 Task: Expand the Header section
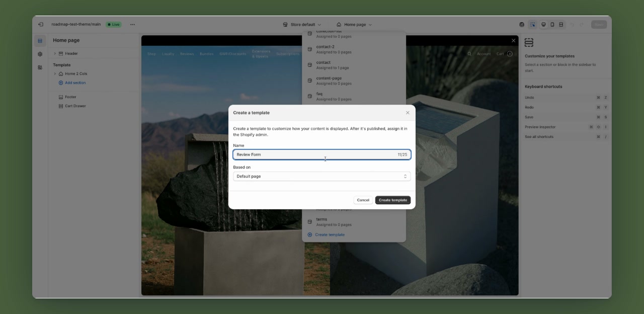pyautogui.click(x=55, y=53)
